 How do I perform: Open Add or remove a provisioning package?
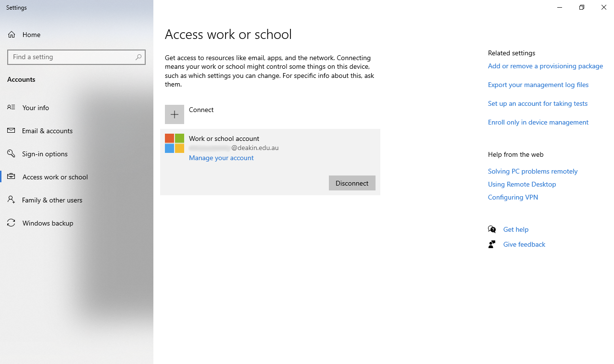coord(545,66)
